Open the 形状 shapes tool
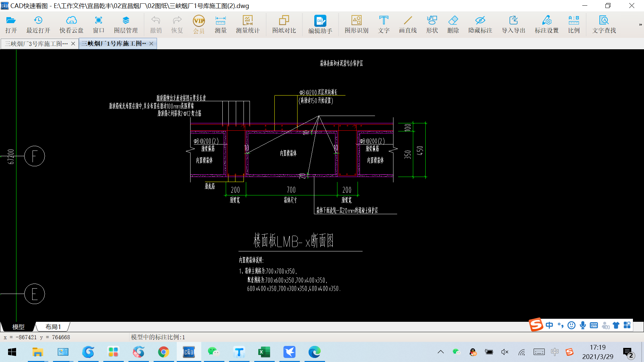The height and width of the screenshot is (362, 644). [x=432, y=25]
